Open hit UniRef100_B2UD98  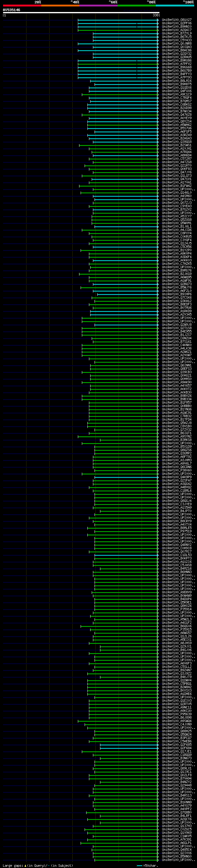177,108
